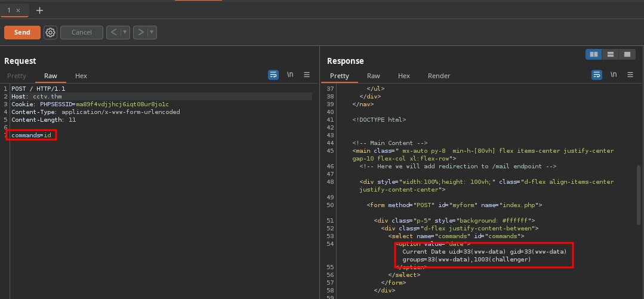The width and height of the screenshot is (644, 299).
Task: Switch to top-bottom split layout
Action: (x=610, y=54)
